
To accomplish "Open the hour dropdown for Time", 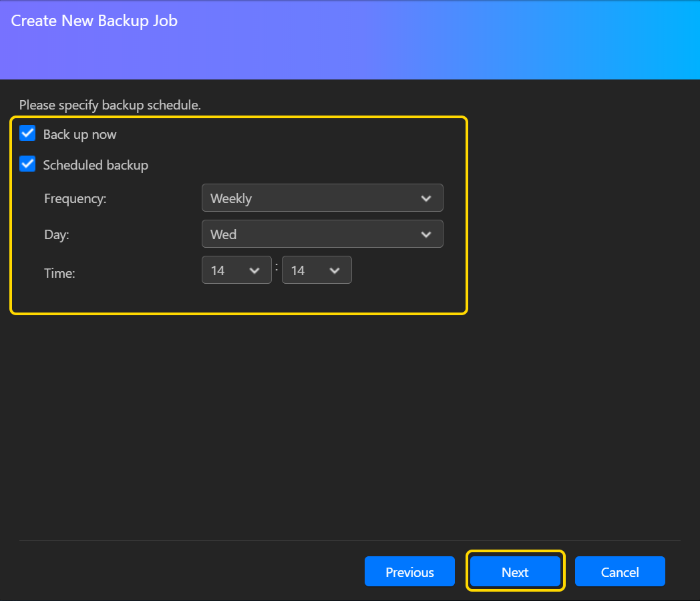I will point(227,270).
